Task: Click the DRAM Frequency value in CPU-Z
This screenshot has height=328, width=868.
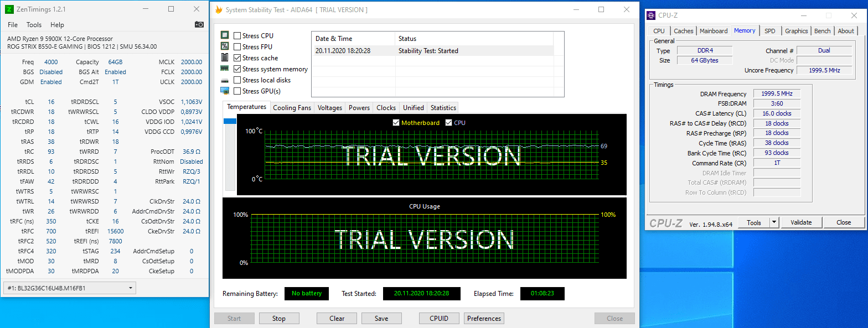Action: pos(777,94)
